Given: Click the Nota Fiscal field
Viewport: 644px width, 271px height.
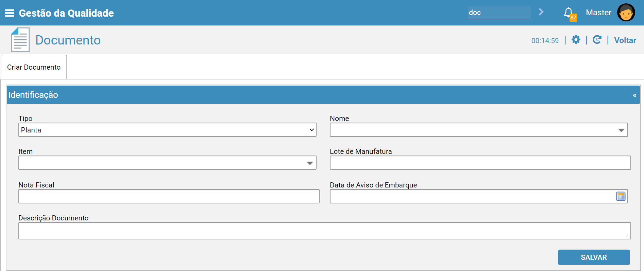Looking at the screenshot, I should tap(169, 196).
